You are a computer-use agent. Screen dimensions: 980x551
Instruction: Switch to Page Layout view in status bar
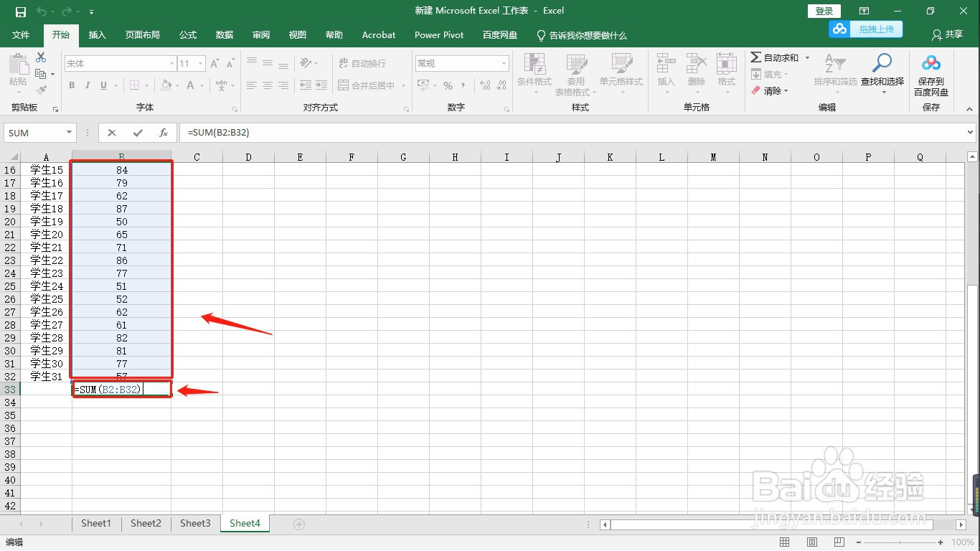[x=812, y=542]
